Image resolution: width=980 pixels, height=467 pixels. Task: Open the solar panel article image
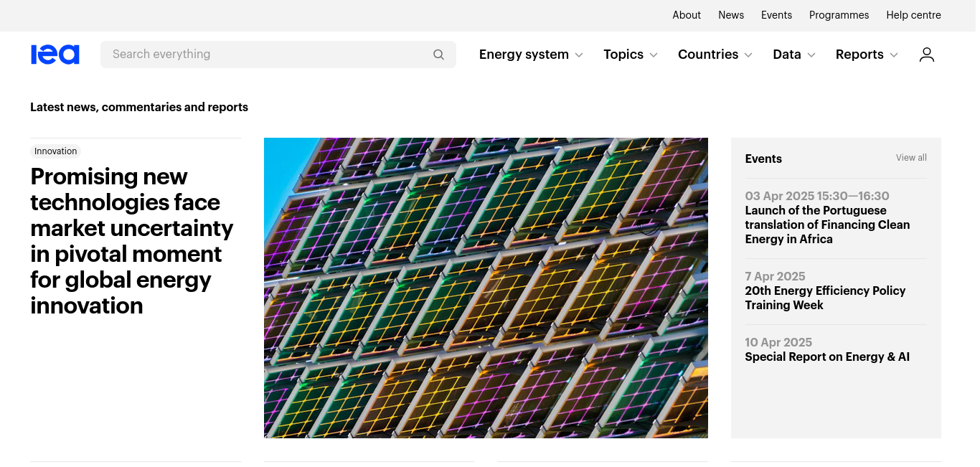pos(486,288)
